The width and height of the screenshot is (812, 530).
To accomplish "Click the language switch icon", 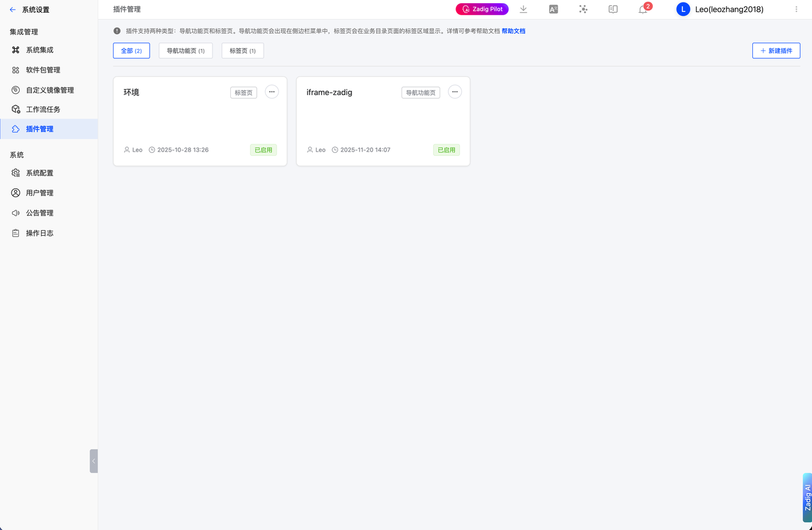I will (553, 10).
